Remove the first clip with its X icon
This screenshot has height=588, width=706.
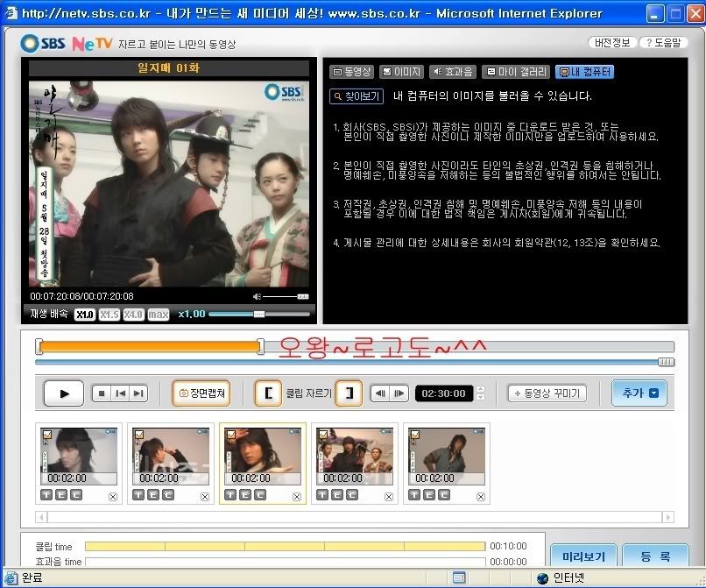(113, 497)
